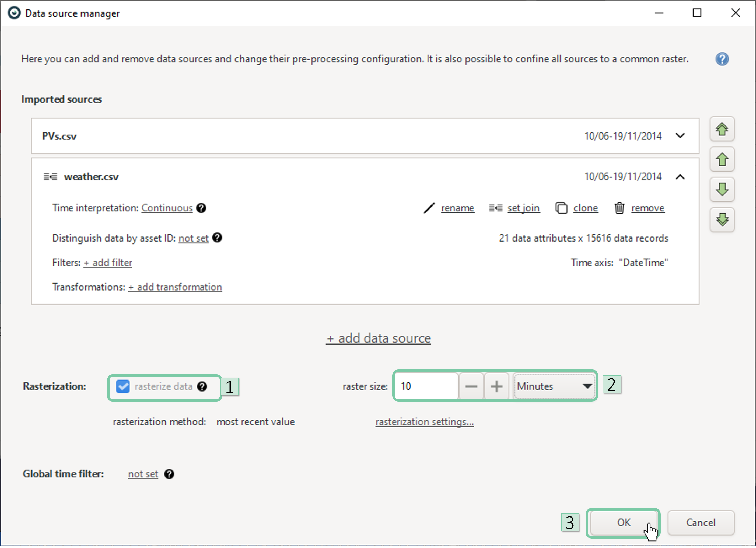This screenshot has width=756, height=548.
Task: Open the blue help icon at top right
Action: pos(722,59)
